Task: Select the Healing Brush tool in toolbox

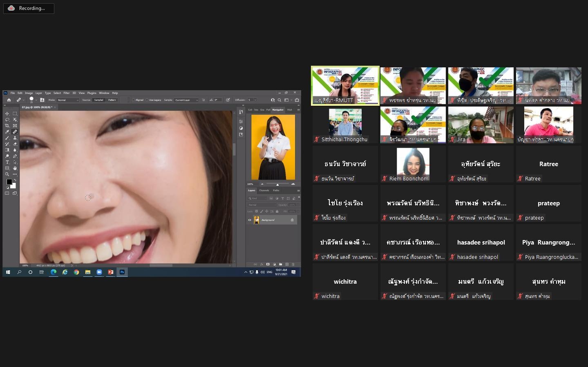Action: [x=15, y=132]
